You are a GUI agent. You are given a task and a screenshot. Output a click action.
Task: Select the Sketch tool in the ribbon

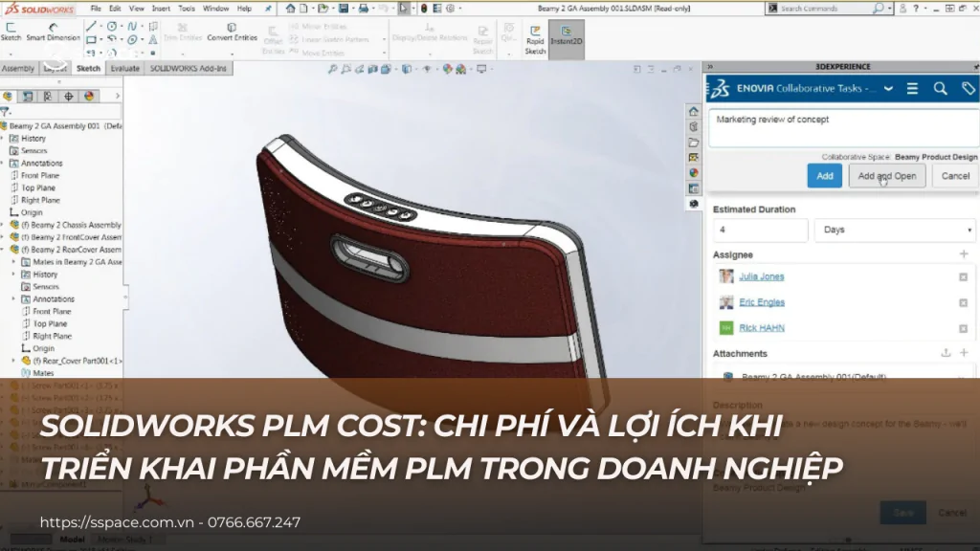[x=11, y=32]
